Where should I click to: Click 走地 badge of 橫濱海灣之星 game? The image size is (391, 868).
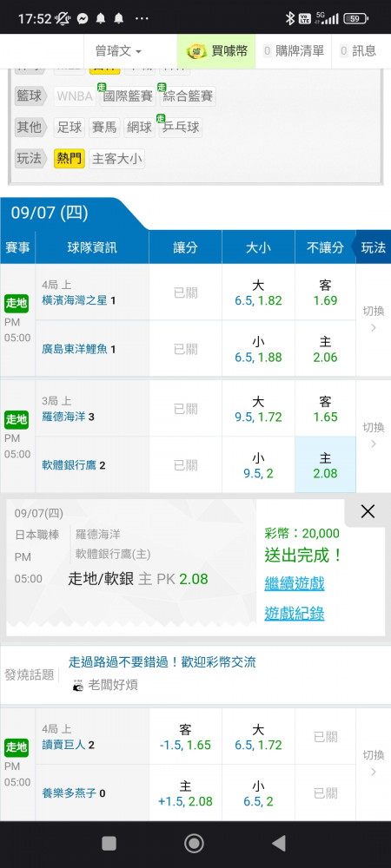pos(17,303)
